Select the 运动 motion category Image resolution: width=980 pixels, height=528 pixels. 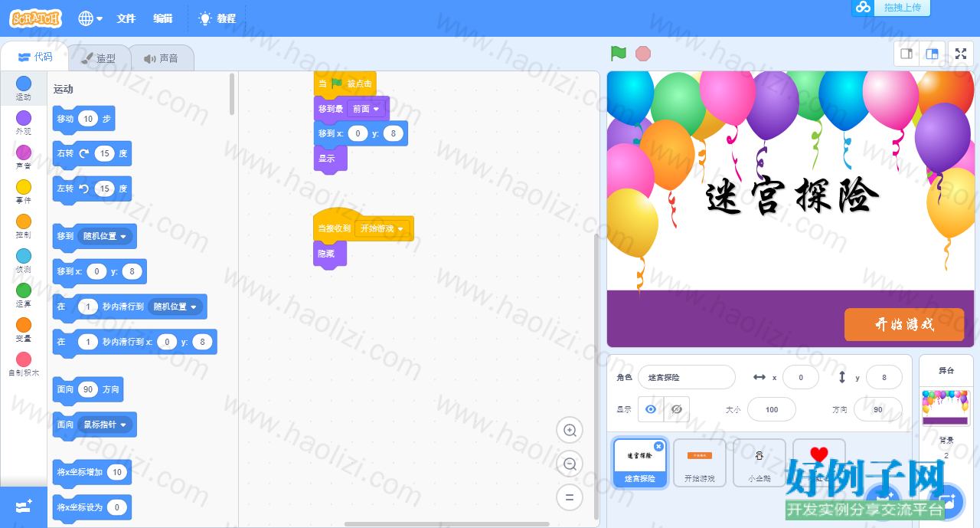click(x=24, y=89)
